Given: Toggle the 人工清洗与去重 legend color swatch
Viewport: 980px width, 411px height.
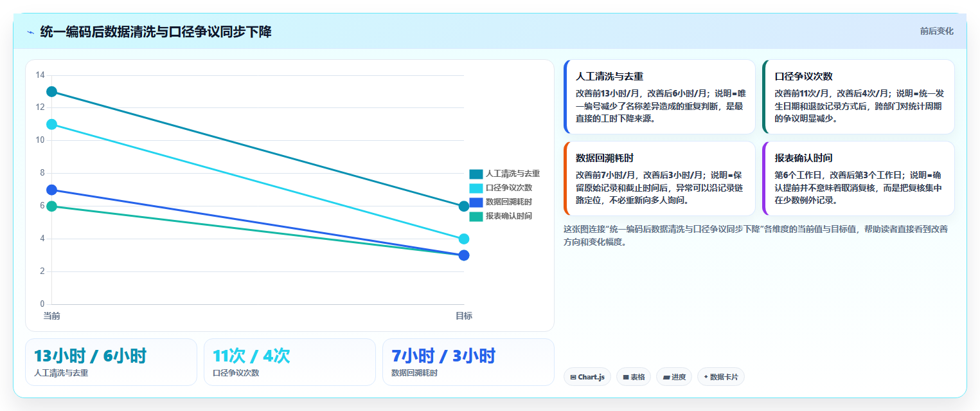Looking at the screenshot, I should pyautogui.click(x=476, y=174).
